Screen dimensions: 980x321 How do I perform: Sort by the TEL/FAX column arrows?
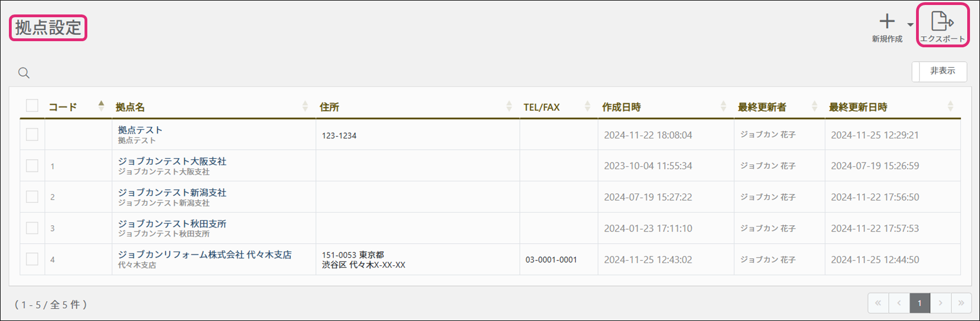pos(587,106)
